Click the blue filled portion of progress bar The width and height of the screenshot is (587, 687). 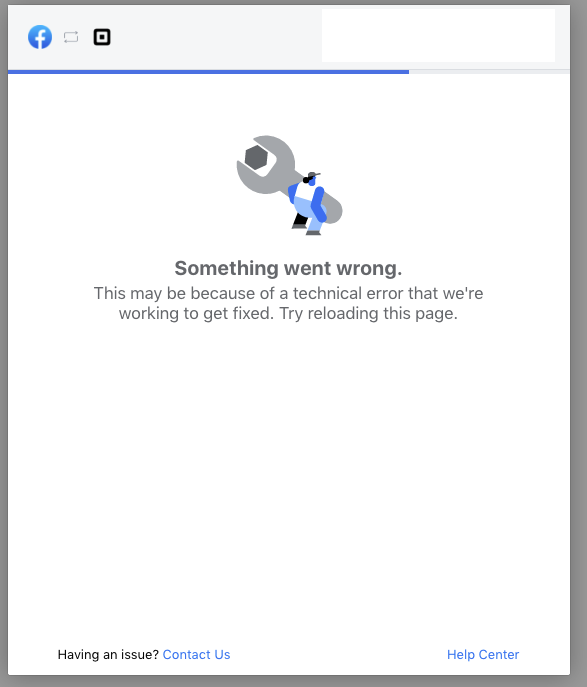click(209, 72)
